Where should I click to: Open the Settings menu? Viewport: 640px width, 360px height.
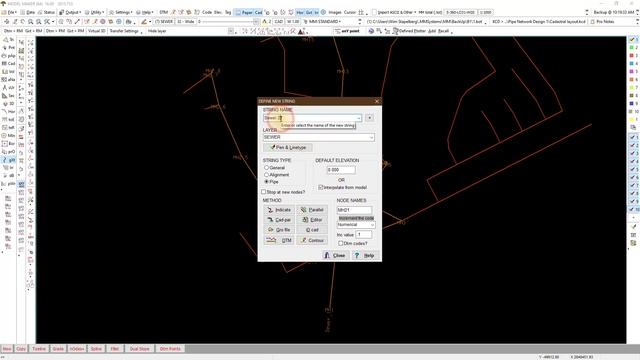(120, 12)
